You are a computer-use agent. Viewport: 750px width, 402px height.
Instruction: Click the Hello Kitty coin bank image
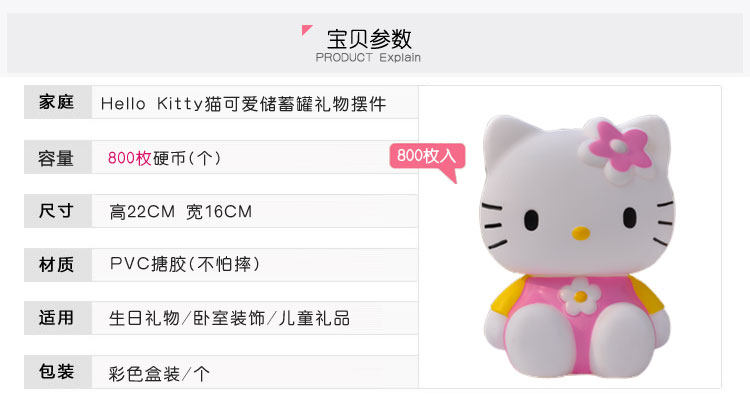pyautogui.click(x=577, y=245)
